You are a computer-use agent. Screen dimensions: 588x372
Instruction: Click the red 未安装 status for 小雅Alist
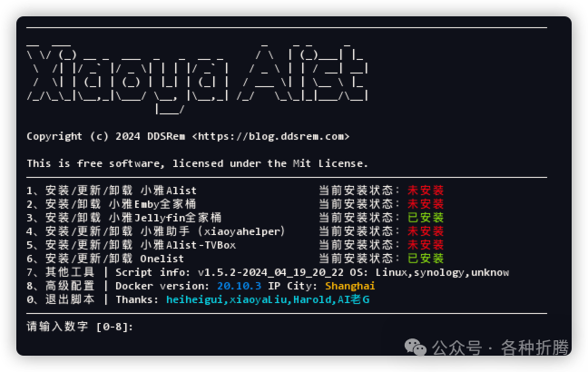click(426, 191)
